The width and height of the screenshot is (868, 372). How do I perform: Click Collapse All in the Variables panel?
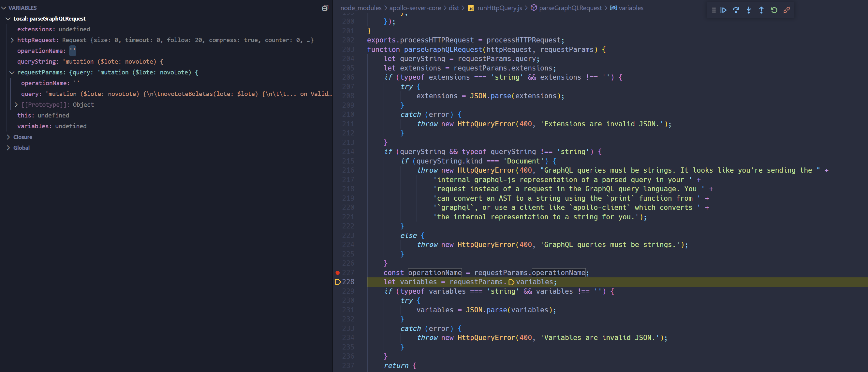point(325,8)
